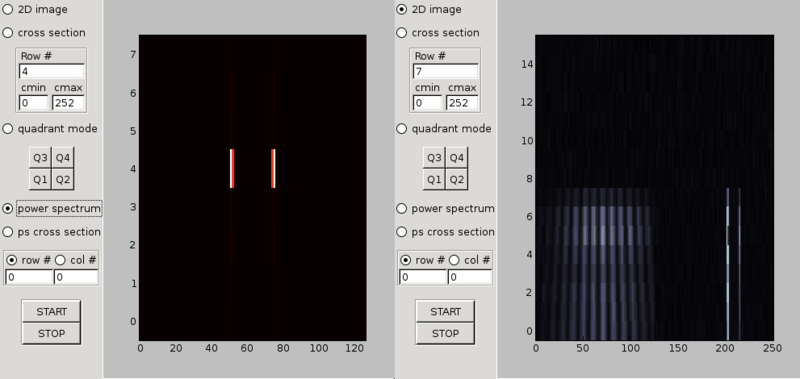Choose col # radio in right panel
Screen dimensions: 800x379
454,260
